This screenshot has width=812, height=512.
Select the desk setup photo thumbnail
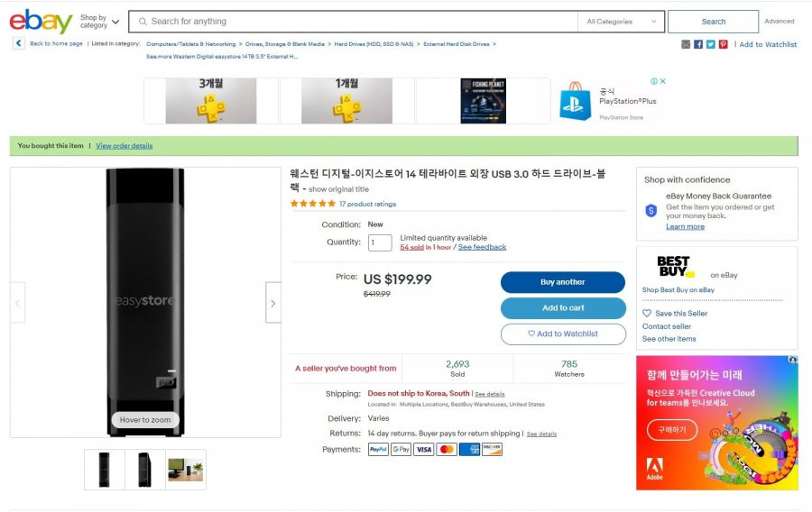(x=186, y=470)
